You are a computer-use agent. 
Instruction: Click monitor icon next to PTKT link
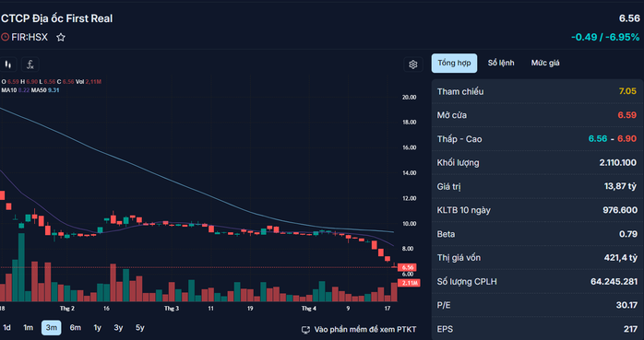pyautogui.click(x=305, y=330)
